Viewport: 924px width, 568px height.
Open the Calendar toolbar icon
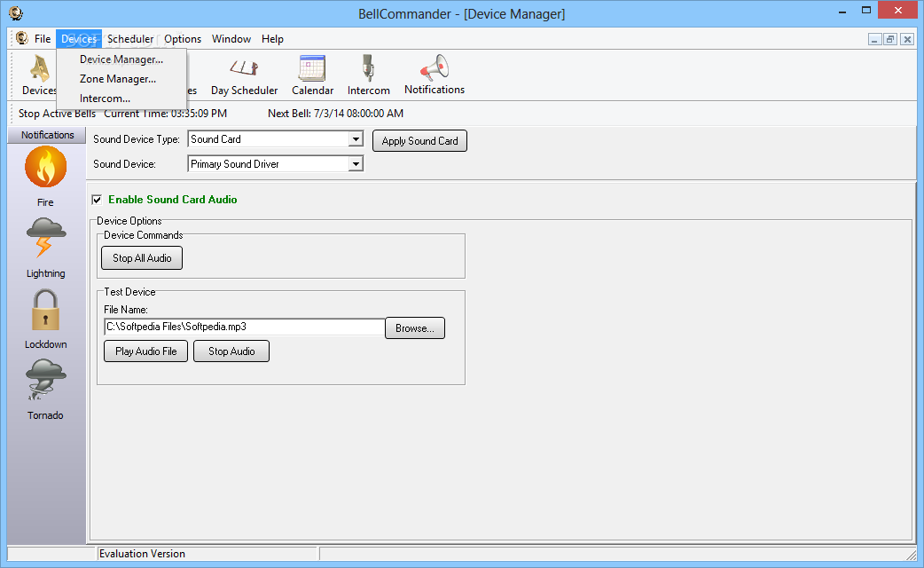click(312, 75)
